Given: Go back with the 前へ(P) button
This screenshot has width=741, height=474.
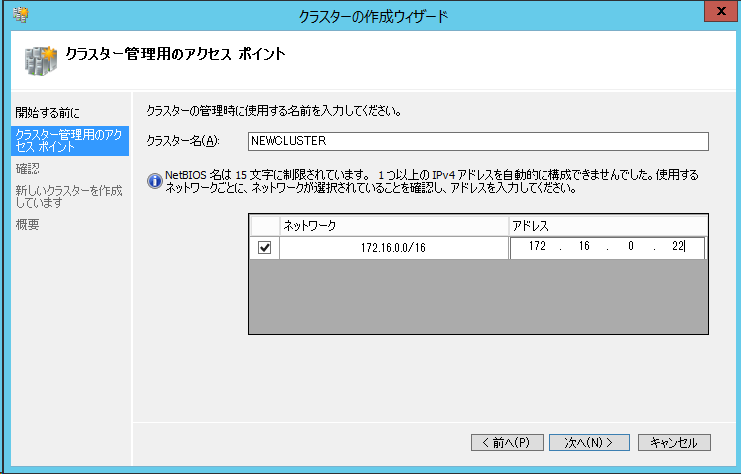Looking at the screenshot, I should [x=512, y=442].
